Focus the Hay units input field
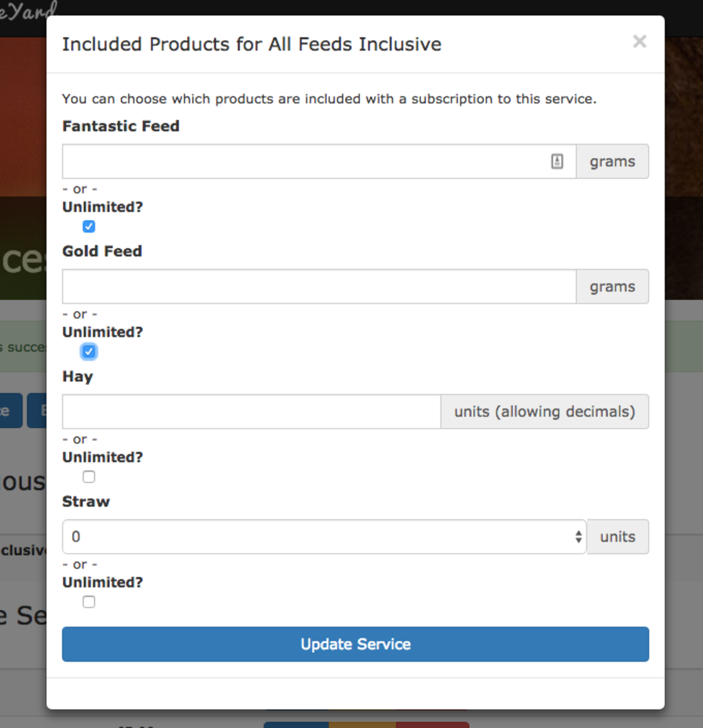The image size is (703, 728). pos(252,411)
